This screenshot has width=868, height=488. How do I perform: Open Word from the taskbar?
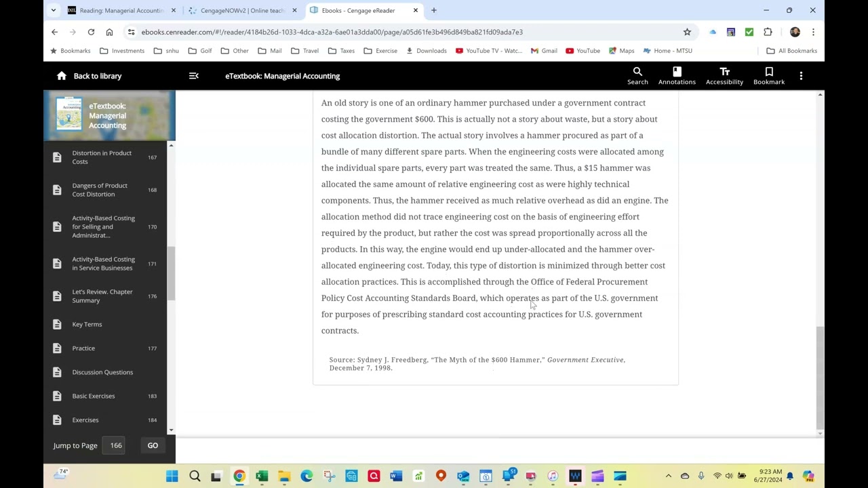396,476
